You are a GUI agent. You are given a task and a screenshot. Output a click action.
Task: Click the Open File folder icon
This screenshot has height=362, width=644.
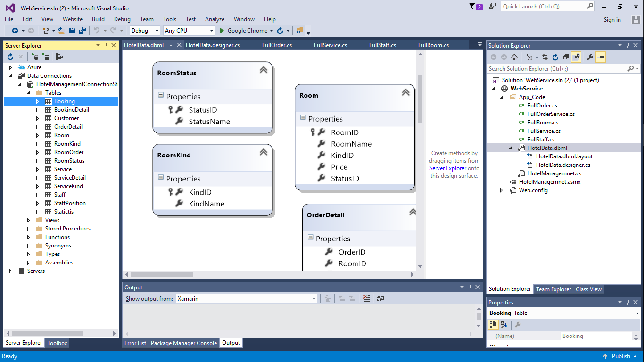[x=61, y=31]
